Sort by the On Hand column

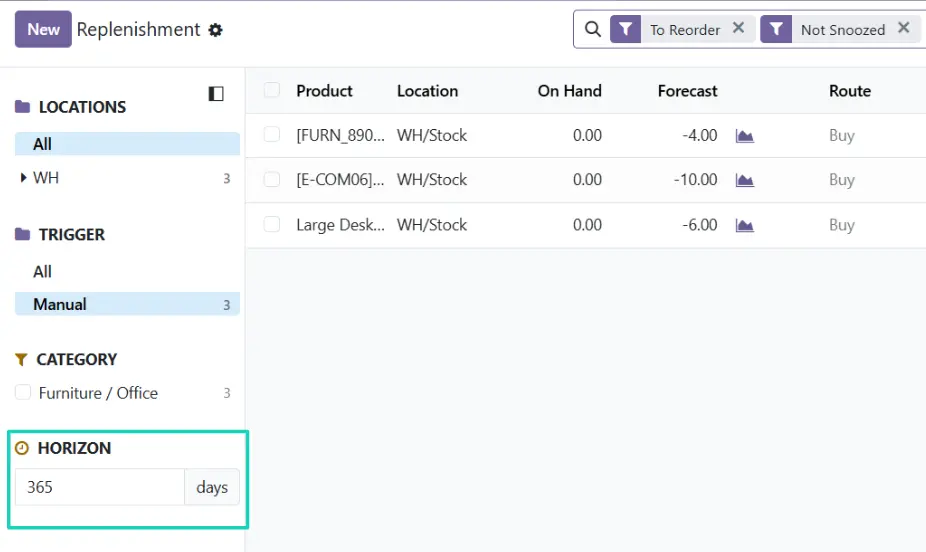569,91
